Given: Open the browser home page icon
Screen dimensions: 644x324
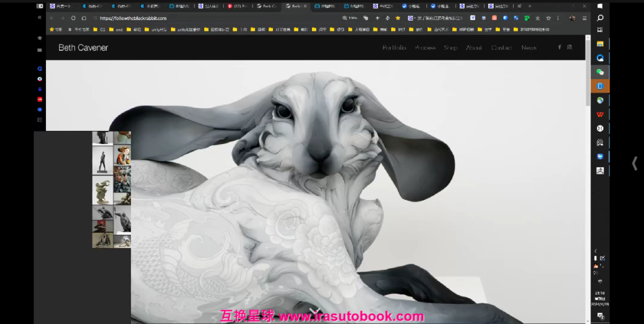Looking at the screenshot, I should [x=84, y=18].
